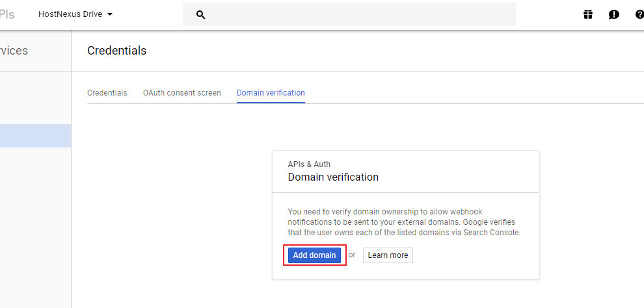
Task: Open the gift free trial icon
Action: tap(588, 15)
